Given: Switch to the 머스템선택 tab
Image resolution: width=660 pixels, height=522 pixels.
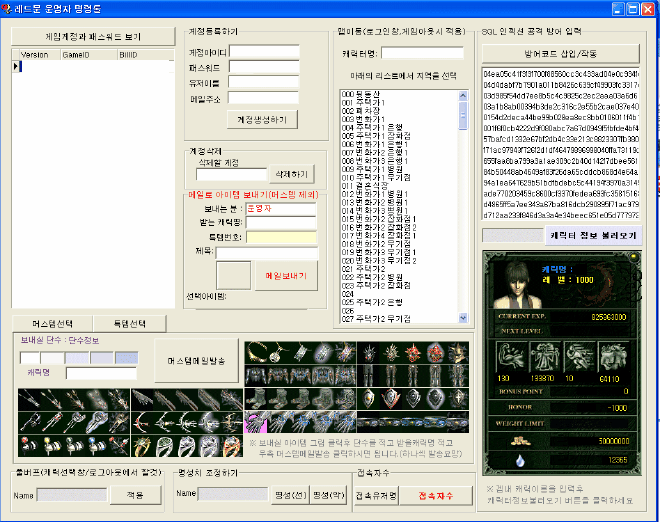Looking at the screenshot, I should point(53,323).
